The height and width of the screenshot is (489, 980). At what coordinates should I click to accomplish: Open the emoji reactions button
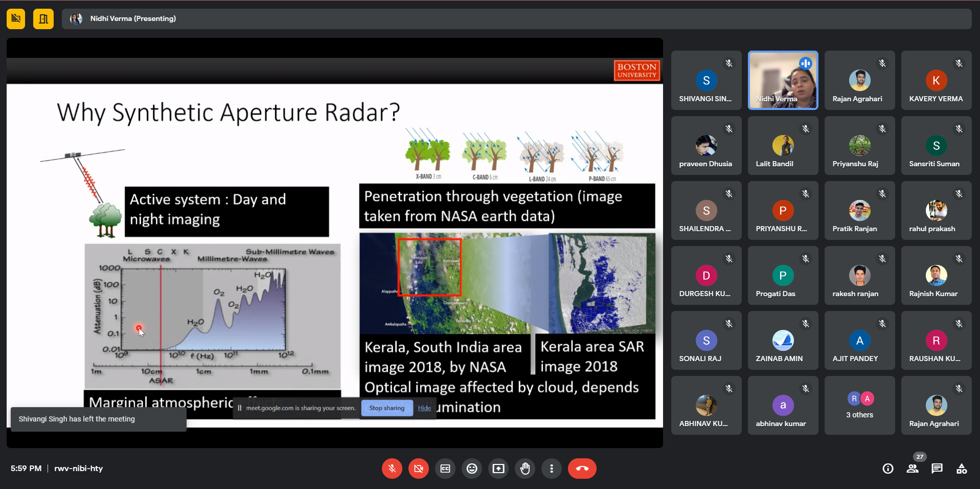click(x=471, y=469)
